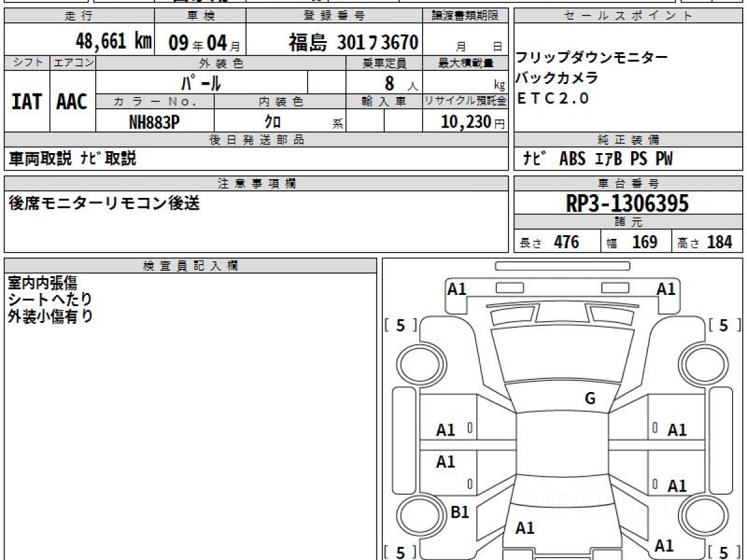747x560 pixels.
Task: Click the 内装色 header
Action: (x=280, y=101)
